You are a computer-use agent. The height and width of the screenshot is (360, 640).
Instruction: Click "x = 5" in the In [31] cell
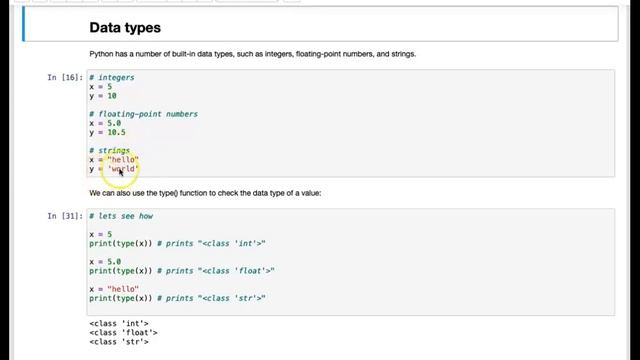100,234
